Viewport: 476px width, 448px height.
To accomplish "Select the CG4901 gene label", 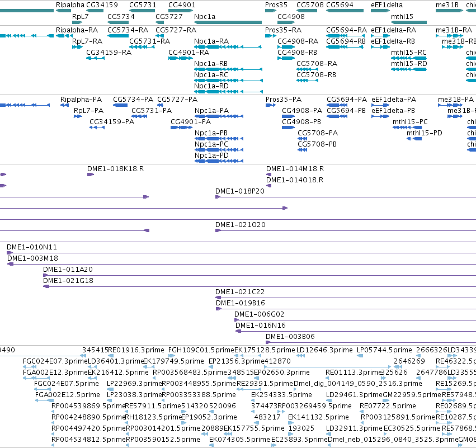I will click(182, 5).
